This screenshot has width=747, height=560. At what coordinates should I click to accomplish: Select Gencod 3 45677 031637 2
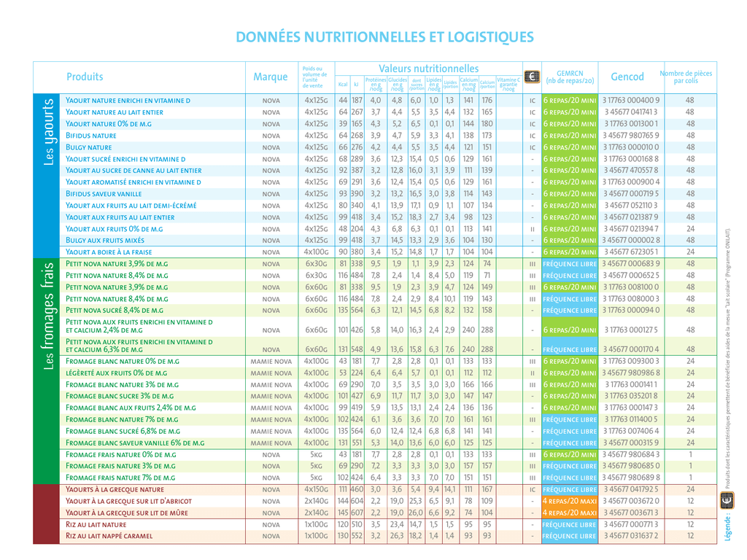pos(631,536)
